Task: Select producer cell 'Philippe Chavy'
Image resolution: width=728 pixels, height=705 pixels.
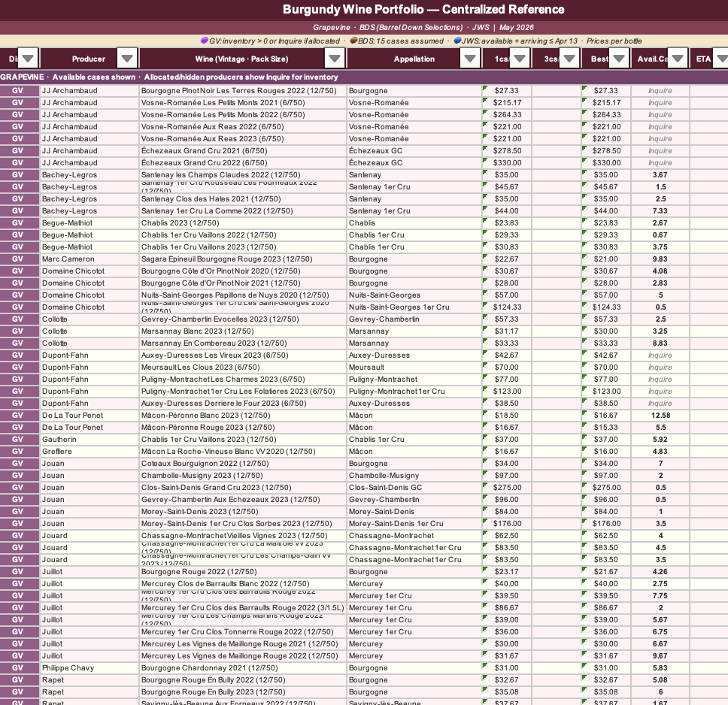Action: [x=89, y=668]
